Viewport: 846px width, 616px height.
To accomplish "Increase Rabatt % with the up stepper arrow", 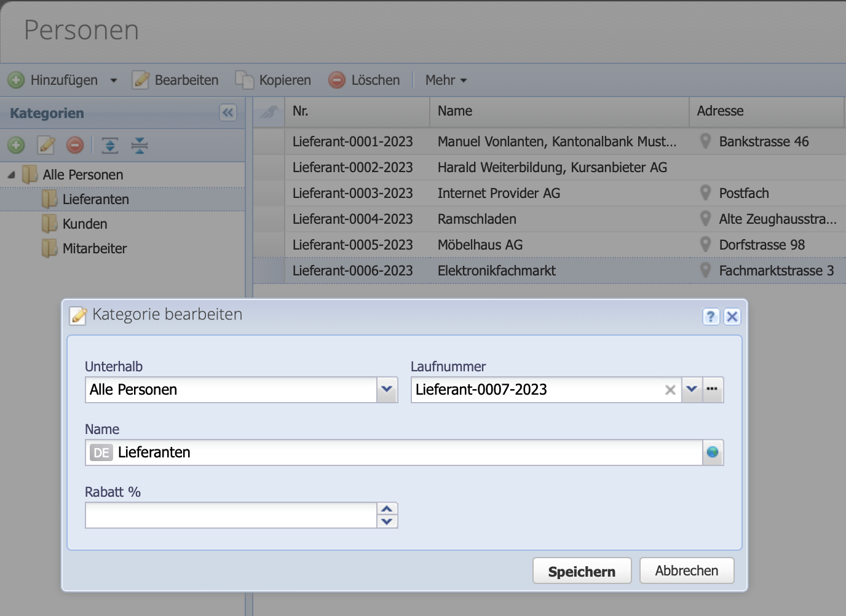I will click(x=387, y=510).
